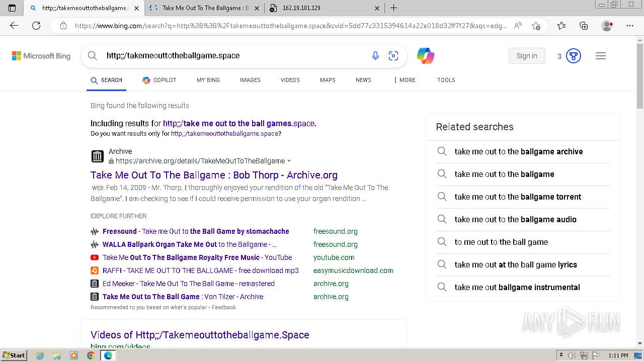This screenshot has height=362, width=644.
Task: Open Microsoft Rewards medal icon
Action: tap(574, 56)
